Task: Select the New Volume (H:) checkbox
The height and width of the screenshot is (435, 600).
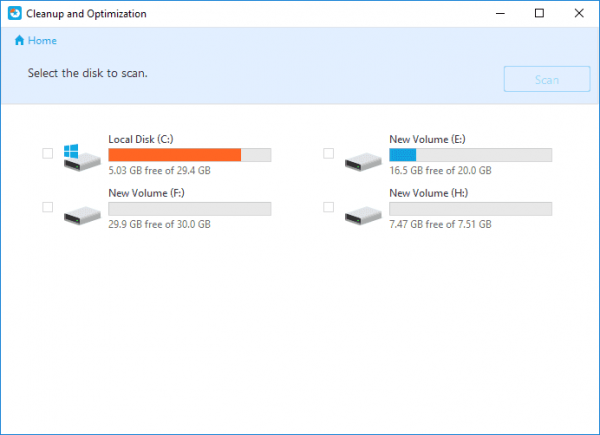Action: (x=329, y=207)
